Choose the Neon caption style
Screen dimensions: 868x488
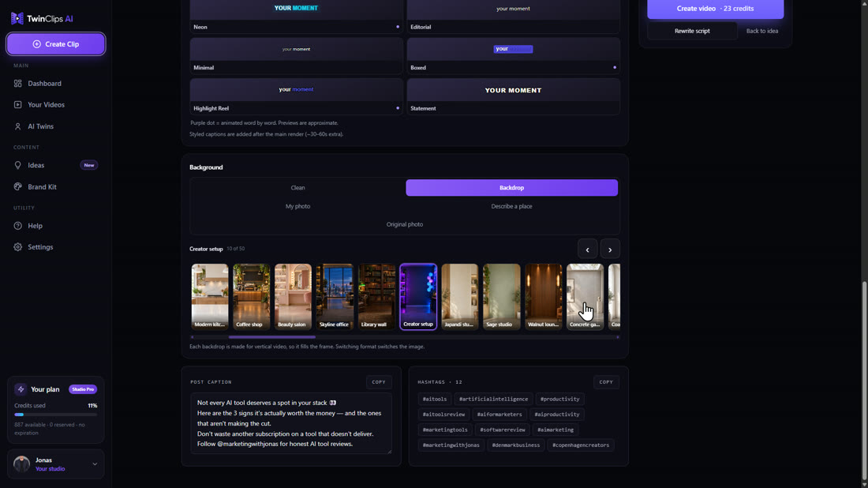coord(296,16)
